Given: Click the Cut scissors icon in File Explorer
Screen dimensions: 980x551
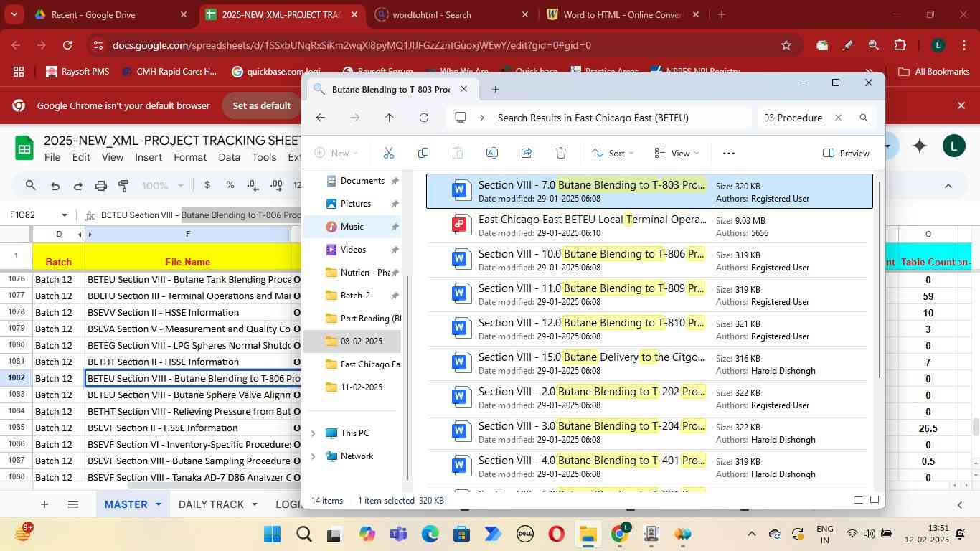Looking at the screenshot, I should click(x=389, y=153).
